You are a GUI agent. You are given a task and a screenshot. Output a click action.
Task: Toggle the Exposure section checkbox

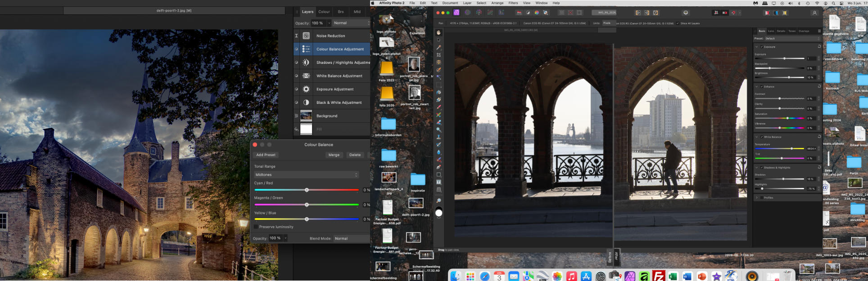click(762, 47)
